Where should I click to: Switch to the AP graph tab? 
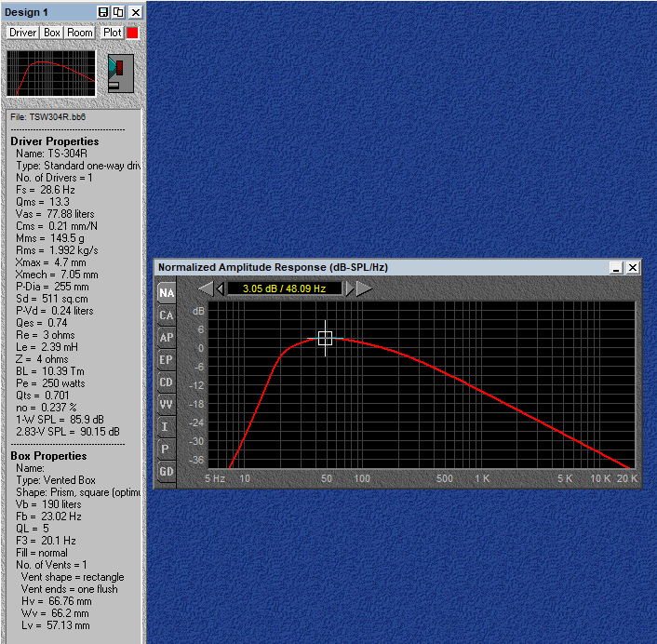coord(167,337)
